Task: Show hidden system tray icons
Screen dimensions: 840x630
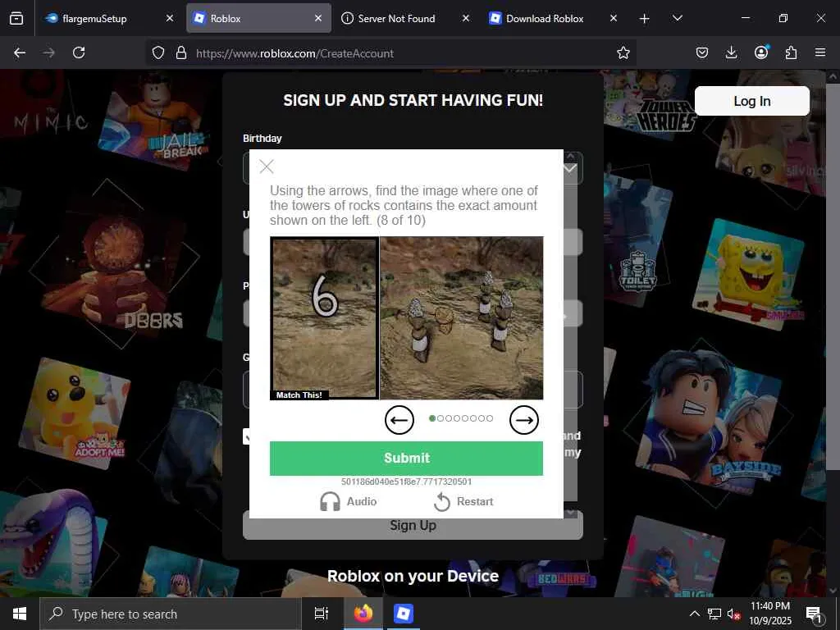Action: [x=694, y=614]
